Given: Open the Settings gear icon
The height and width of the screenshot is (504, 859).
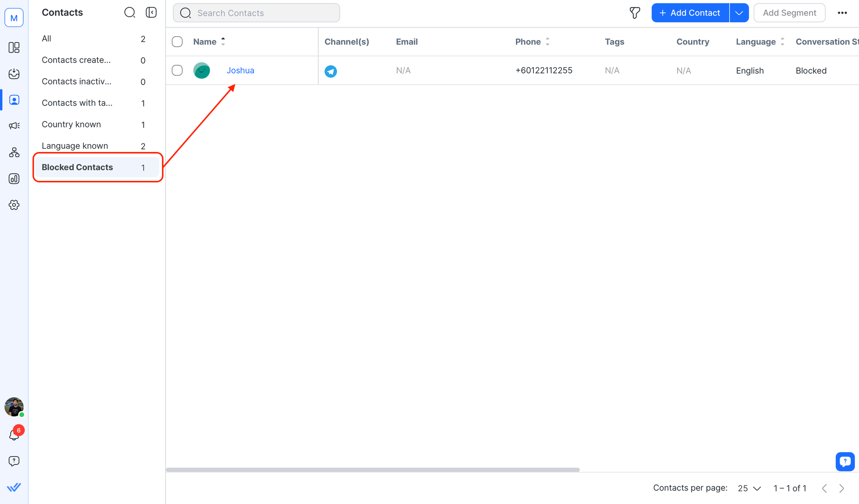Looking at the screenshot, I should click(x=14, y=205).
